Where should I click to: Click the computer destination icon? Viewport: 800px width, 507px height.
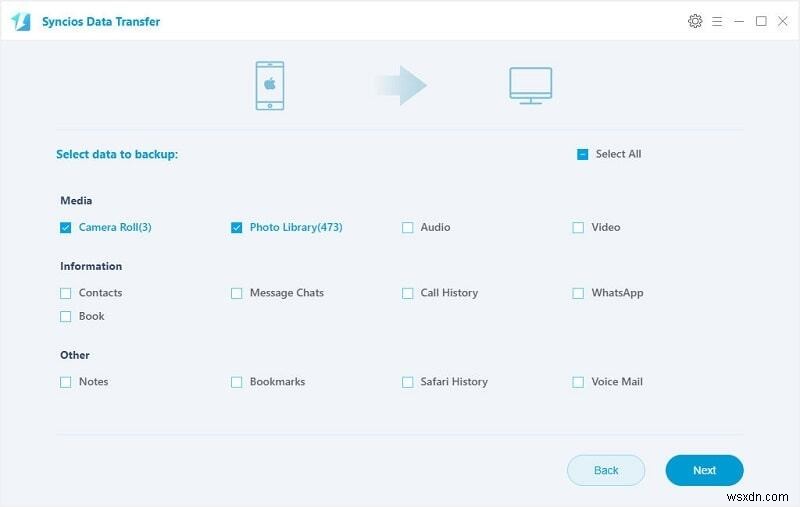[531, 85]
